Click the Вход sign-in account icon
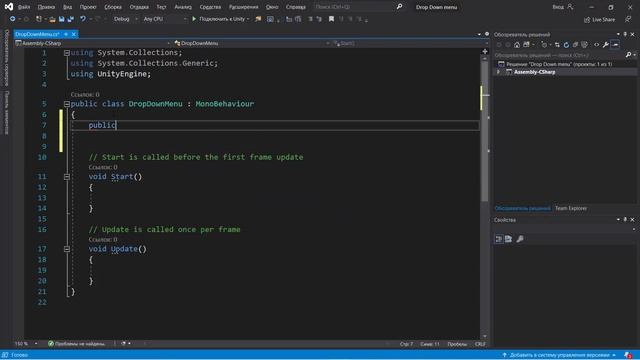The height and width of the screenshot is (360, 640). [570, 7]
